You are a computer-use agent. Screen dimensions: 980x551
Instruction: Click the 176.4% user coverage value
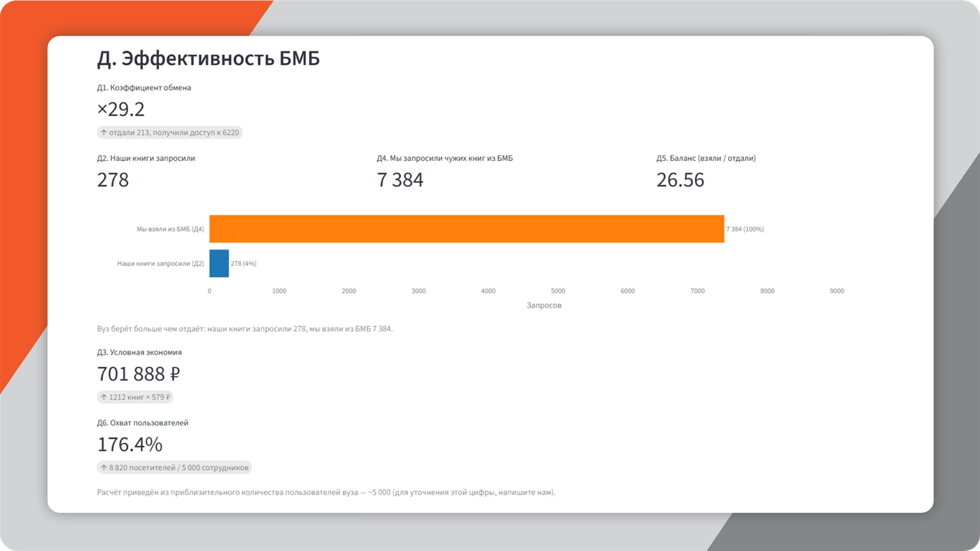pyautogui.click(x=130, y=444)
